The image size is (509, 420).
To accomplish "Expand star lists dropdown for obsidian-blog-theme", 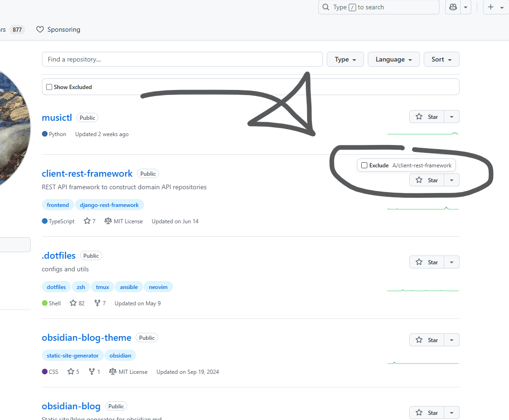I will (452, 340).
